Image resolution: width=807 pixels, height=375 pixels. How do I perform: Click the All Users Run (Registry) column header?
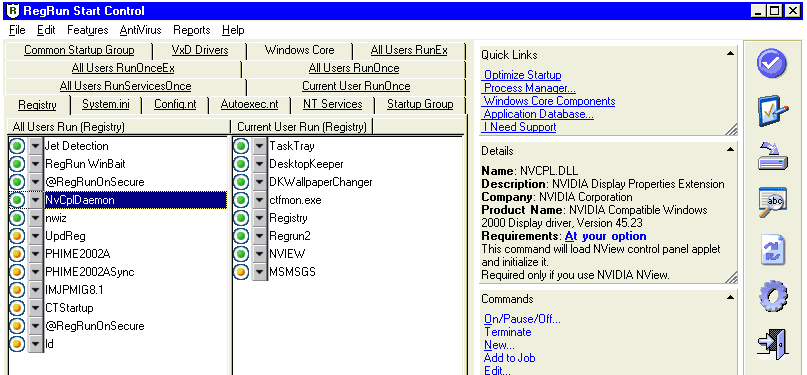click(x=118, y=127)
